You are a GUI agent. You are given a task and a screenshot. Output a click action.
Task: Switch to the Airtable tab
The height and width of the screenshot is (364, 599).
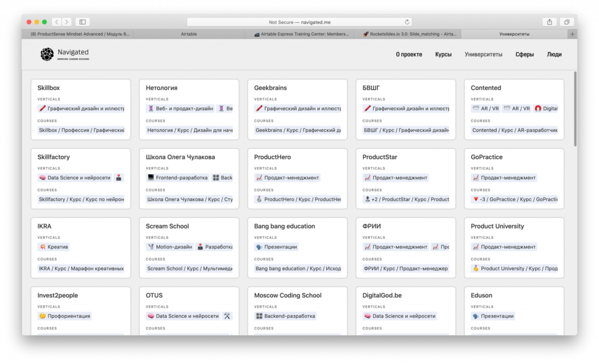pos(189,34)
